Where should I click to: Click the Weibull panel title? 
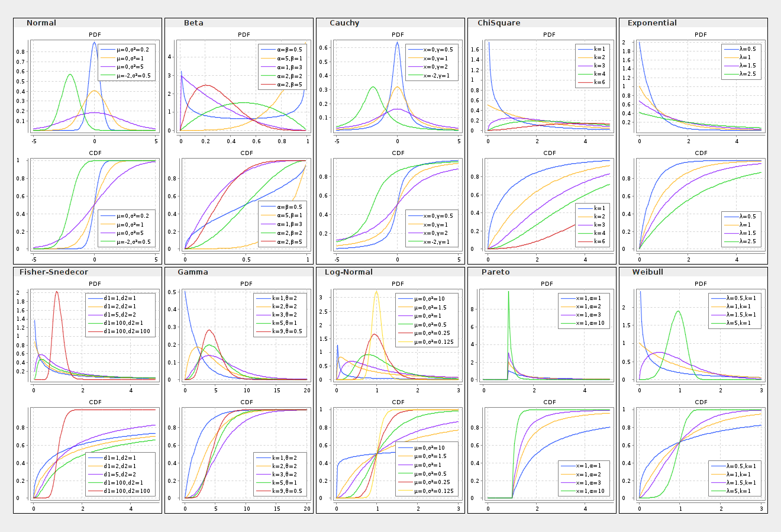[647, 272]
